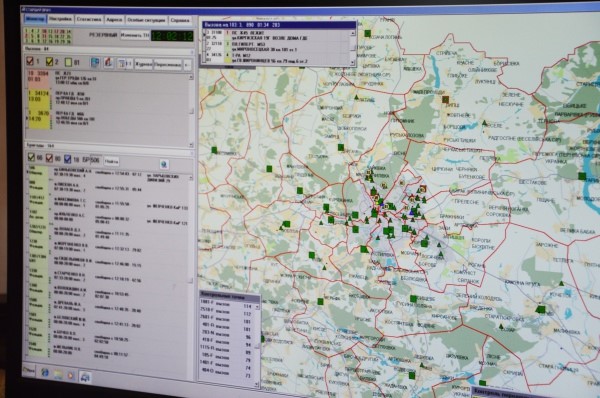Select control point row 2510-F value 112

[x=227, y=312]
